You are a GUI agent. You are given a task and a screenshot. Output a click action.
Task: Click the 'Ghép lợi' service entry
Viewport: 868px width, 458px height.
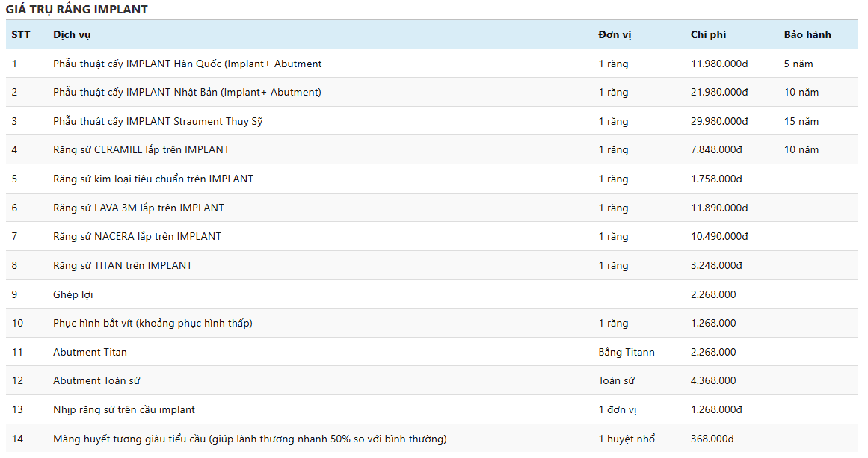click(73, 294)
